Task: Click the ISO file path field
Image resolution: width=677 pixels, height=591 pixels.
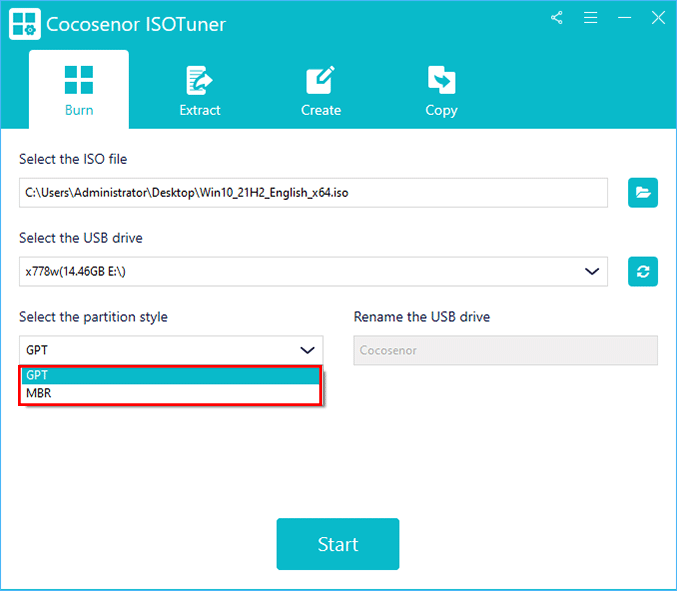Action: [x=313, y=193]
